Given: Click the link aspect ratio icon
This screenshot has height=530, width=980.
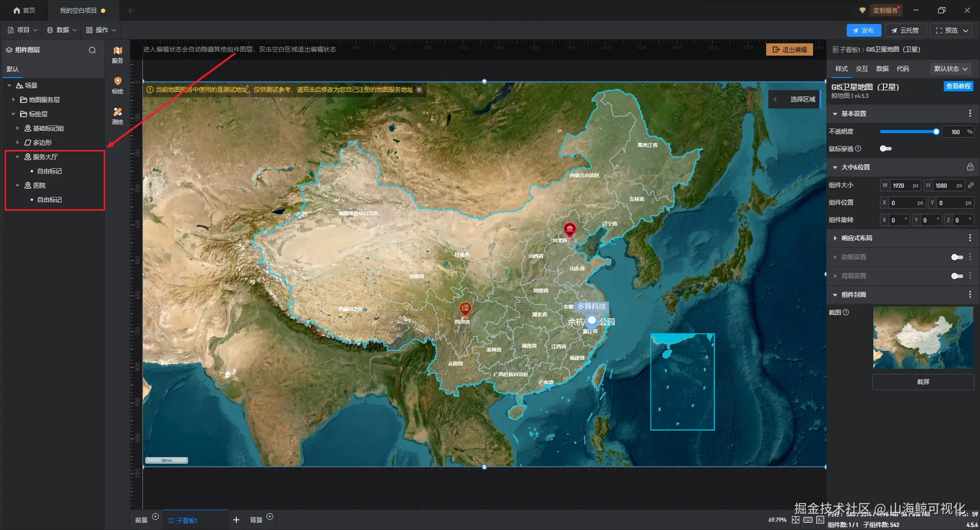Looking at the screenshot, I should [970, 185].
